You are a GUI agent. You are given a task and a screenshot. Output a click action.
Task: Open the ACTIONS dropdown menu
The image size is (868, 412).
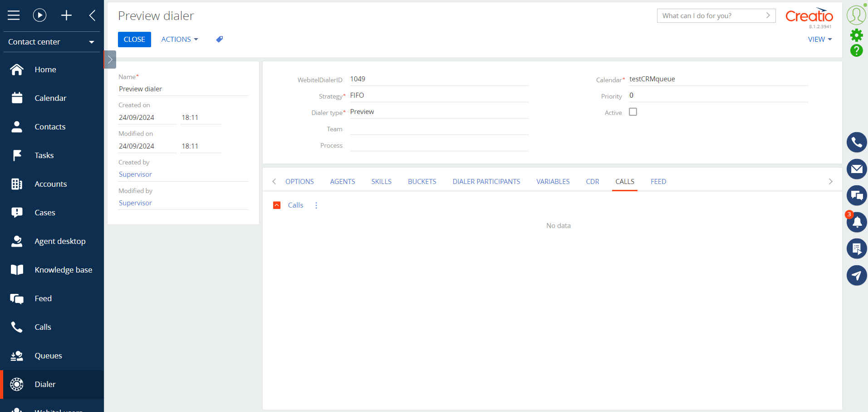tap(180, 40)
